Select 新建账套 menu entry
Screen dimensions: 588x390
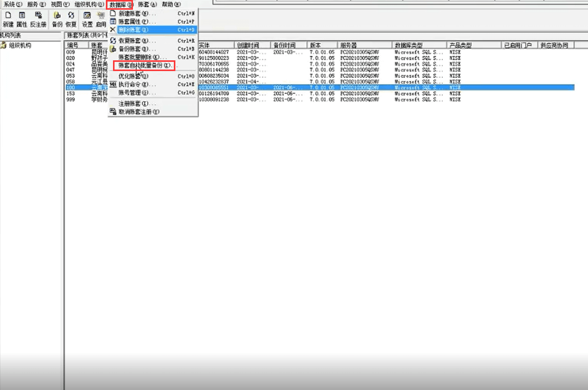[134, 13]
